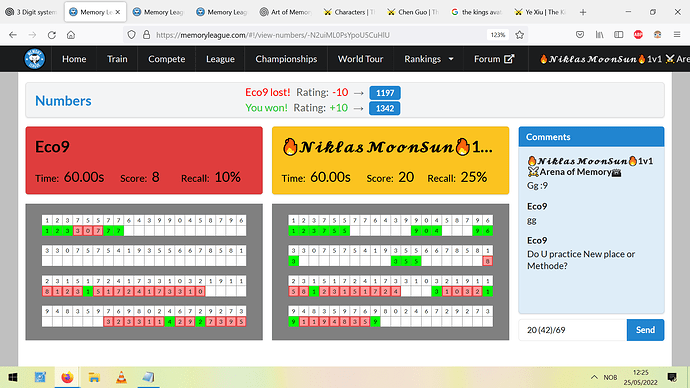The image size is (690, 388).
Task: Expand the Rankings dropdown arrow
Action: 451,59
